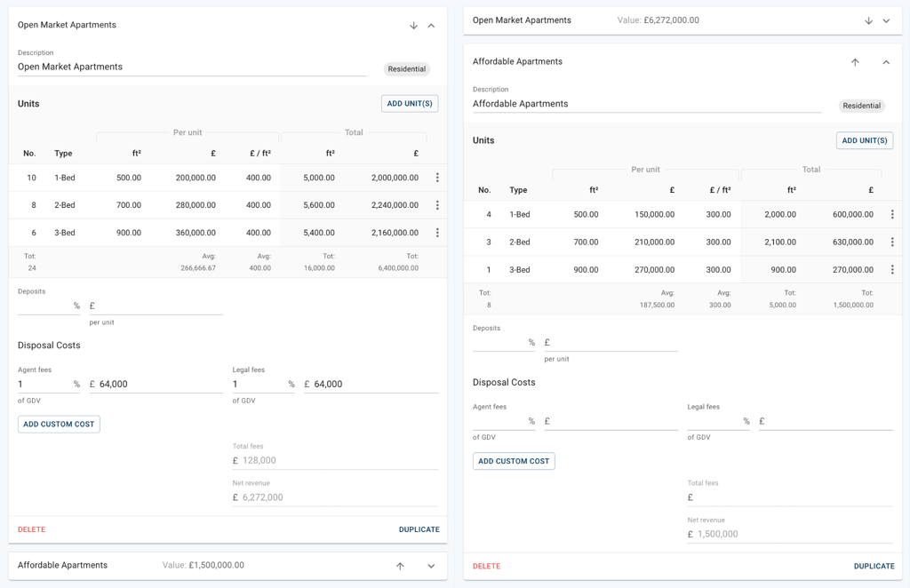The width and height of the screenshot is (910, 588).
Task: Delete the Affordable Apartments card
Action: [486, 566]
